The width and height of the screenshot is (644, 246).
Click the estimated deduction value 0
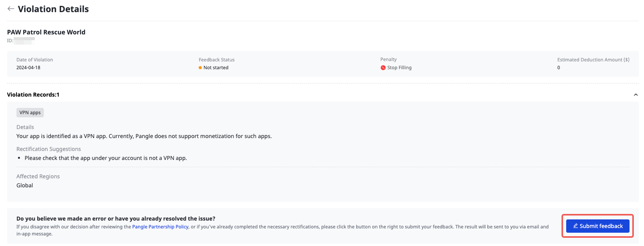(x=558, y=68)
